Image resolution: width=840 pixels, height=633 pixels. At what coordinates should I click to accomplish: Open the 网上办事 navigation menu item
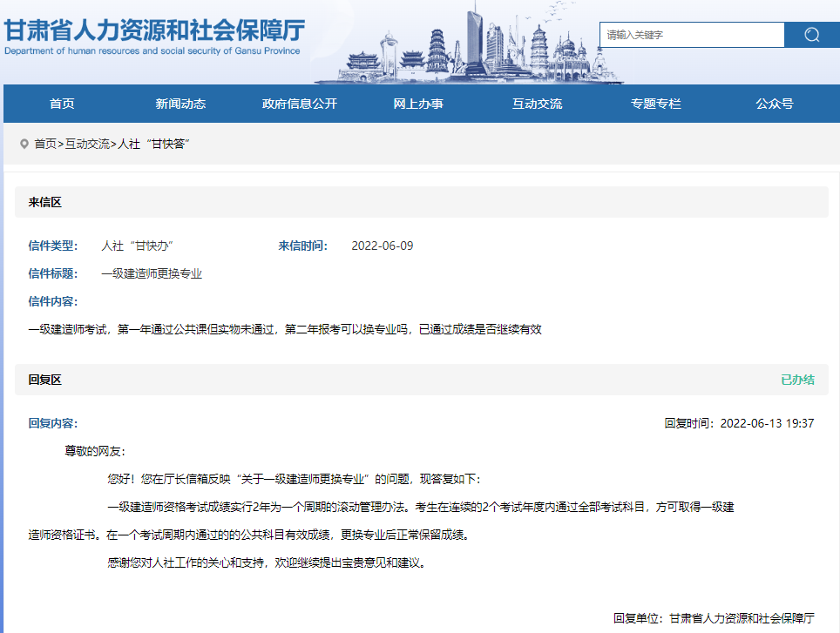click(418, 104)
